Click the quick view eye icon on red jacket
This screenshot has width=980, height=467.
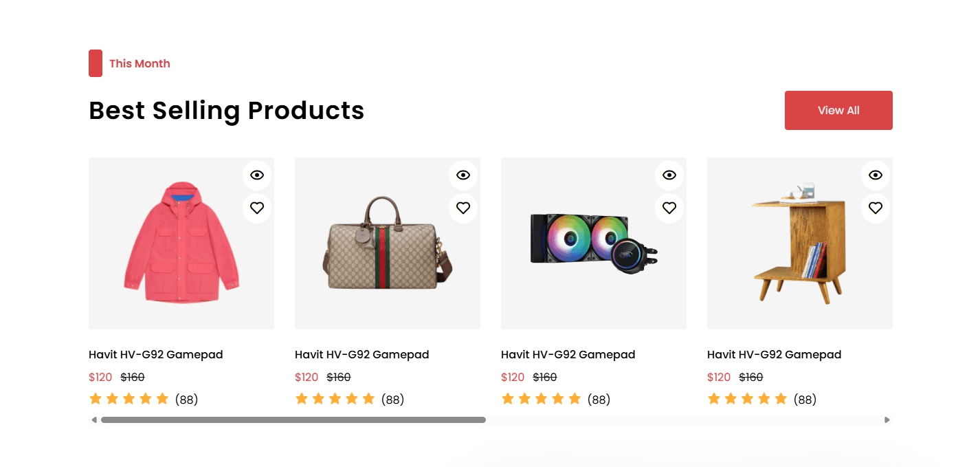[257, 175]
